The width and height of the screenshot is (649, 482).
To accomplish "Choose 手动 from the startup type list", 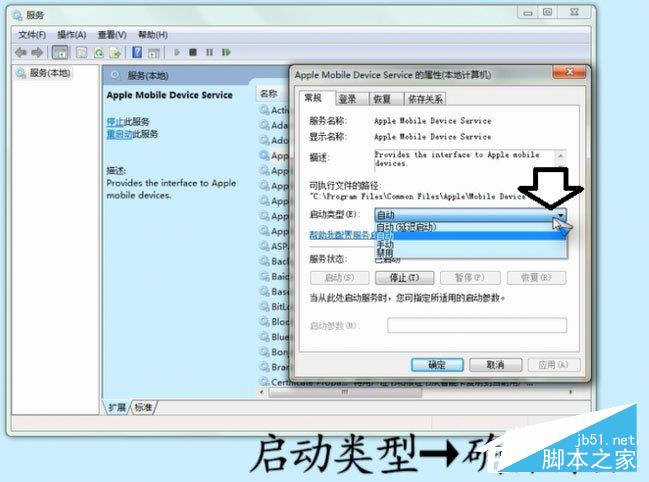I will coord(471,244).
